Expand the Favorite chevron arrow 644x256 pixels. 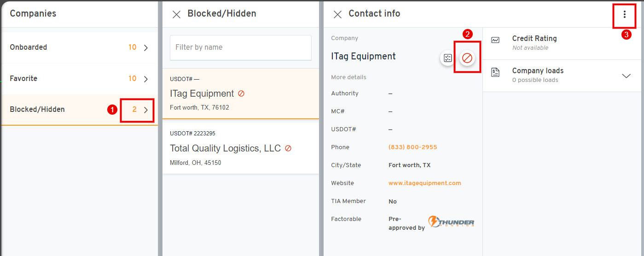[146, 79]
